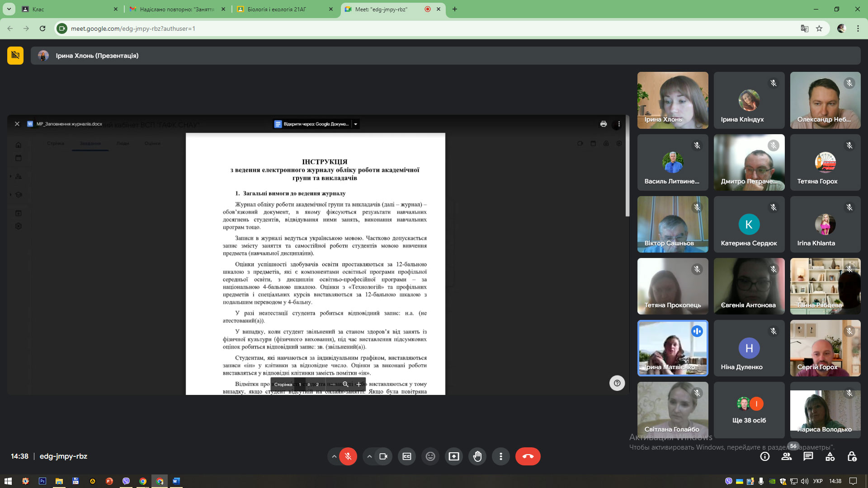Open Viber from the taskbar
The height and width of the screenshot is (488, 868).
click(126, 481)
